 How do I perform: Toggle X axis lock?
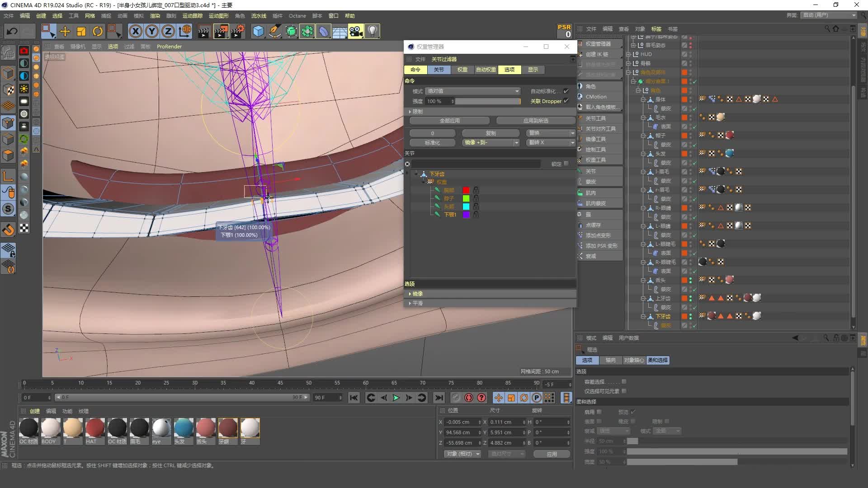[x=135, y=31]
